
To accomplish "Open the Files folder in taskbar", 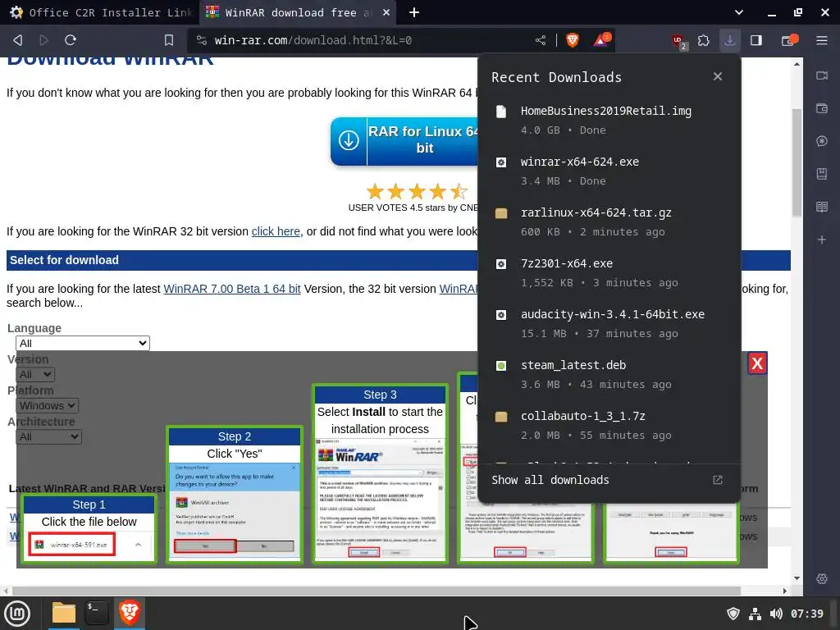I will (64, 613).
